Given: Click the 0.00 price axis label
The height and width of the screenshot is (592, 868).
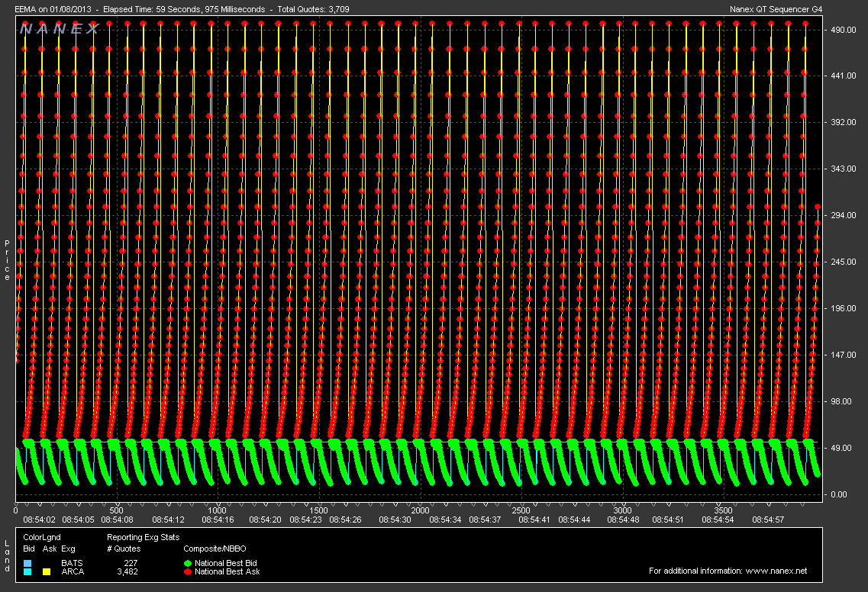Looking at the screenshot, I should click(x=839, y=494).
